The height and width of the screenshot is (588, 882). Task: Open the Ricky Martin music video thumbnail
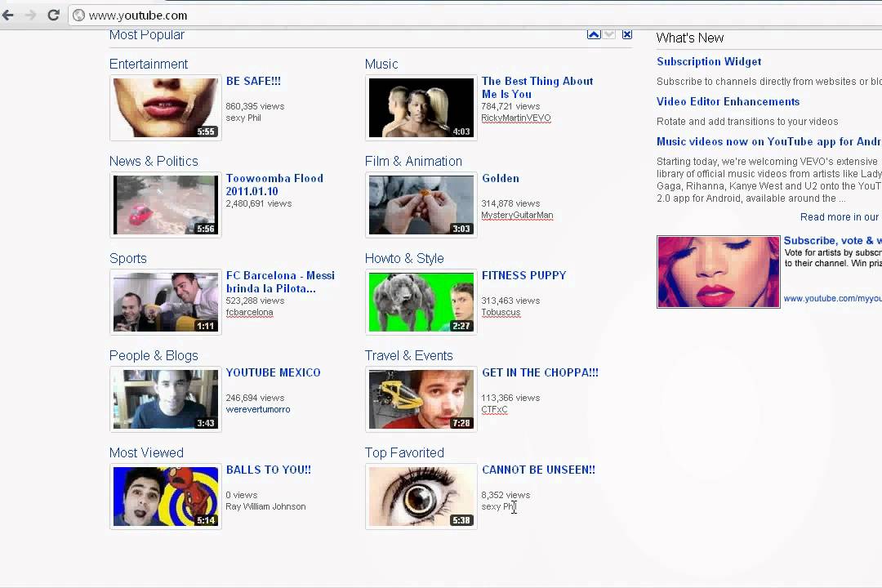coord(421,108)
